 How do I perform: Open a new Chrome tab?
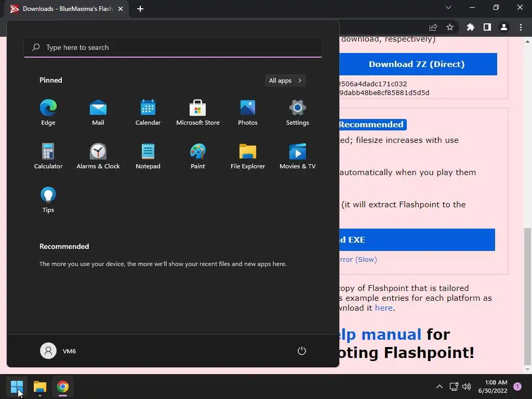click(140, 9)
